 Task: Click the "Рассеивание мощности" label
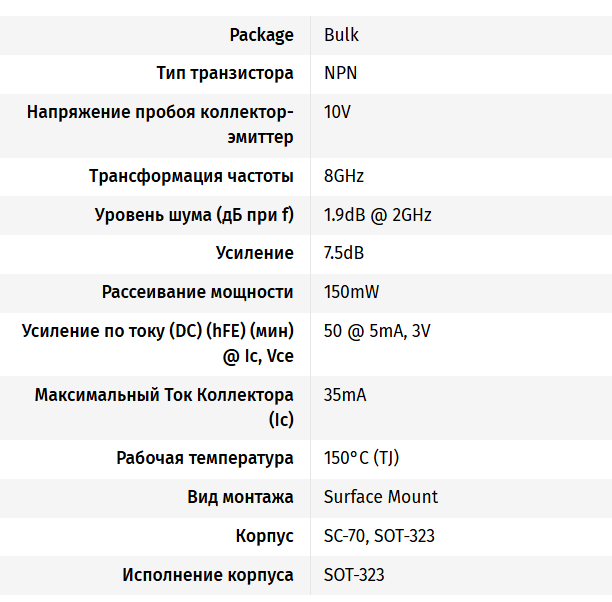click(197, 292)
